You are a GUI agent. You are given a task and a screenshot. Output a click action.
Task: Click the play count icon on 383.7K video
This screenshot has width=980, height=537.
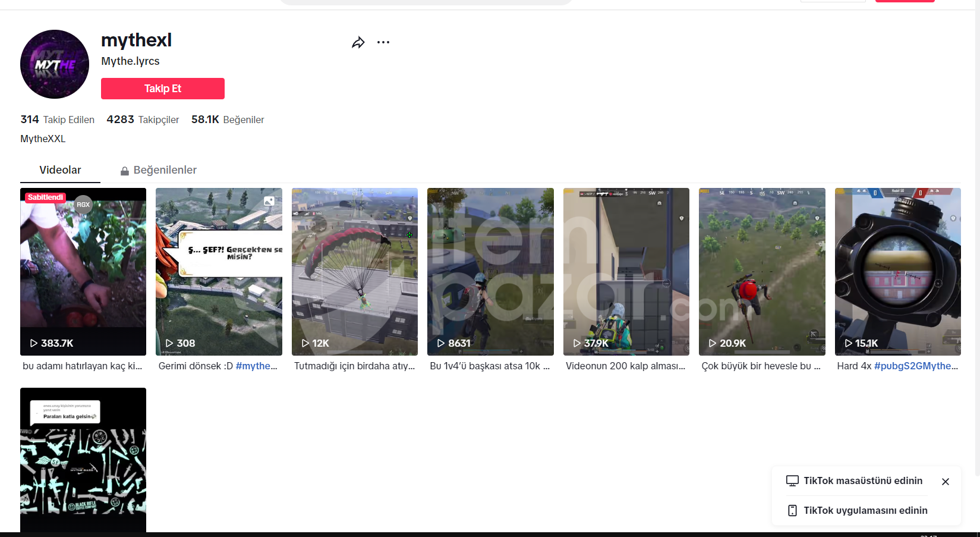[34, 343]
